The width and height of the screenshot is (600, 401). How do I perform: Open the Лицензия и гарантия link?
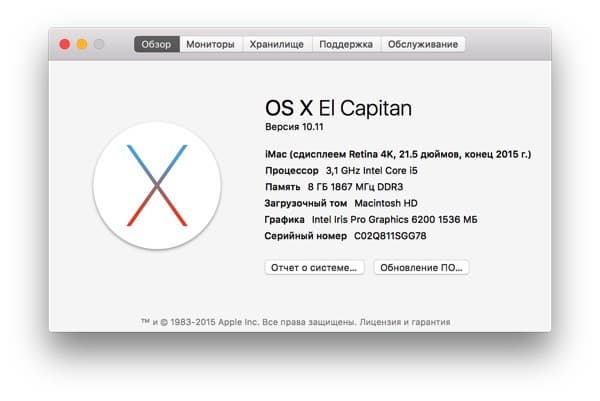point(405,322)
